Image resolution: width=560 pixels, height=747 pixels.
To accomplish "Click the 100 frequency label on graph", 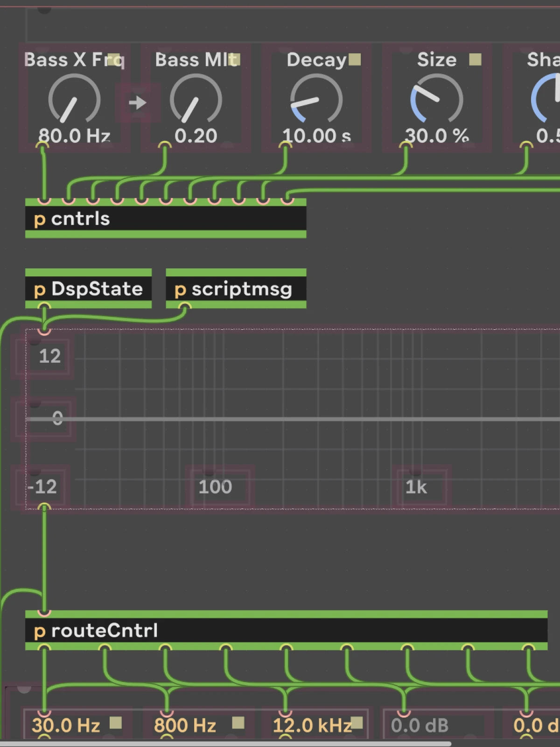I will point(215,487).
